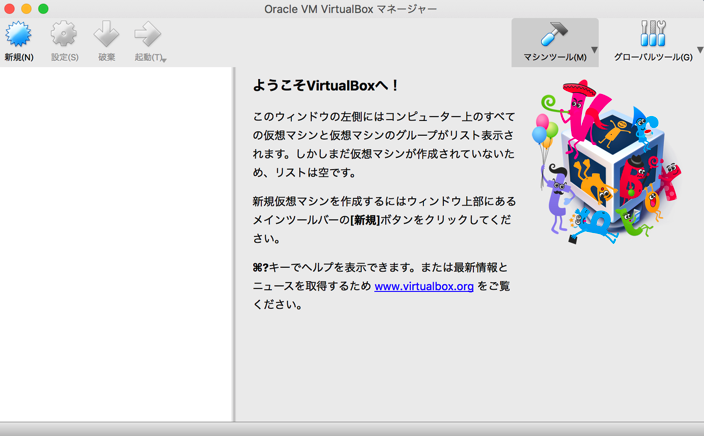Click the yellow minimize window button
The height and width of the screenshot is (436, 706).
coord(27,9)
